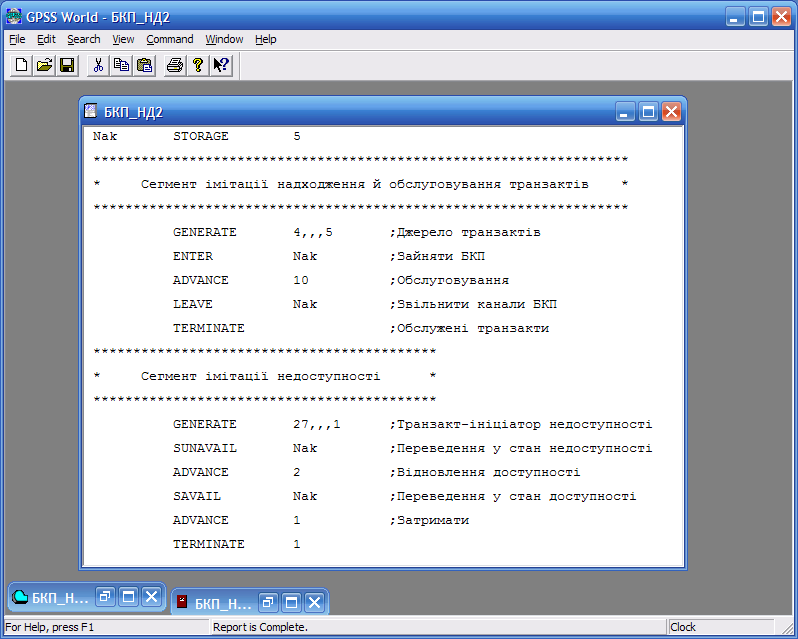Image resolution: width=798 pixels, height=639 pixels.
Task: Click the heading 'Сегмент імітації недоступності'
Action: point(260,376)
